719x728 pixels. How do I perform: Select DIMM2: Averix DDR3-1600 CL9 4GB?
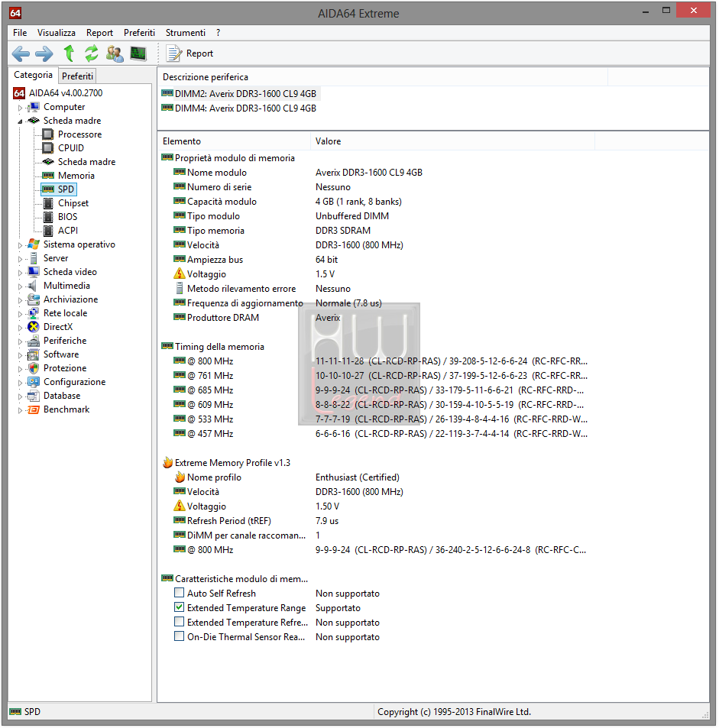(240, 94)
